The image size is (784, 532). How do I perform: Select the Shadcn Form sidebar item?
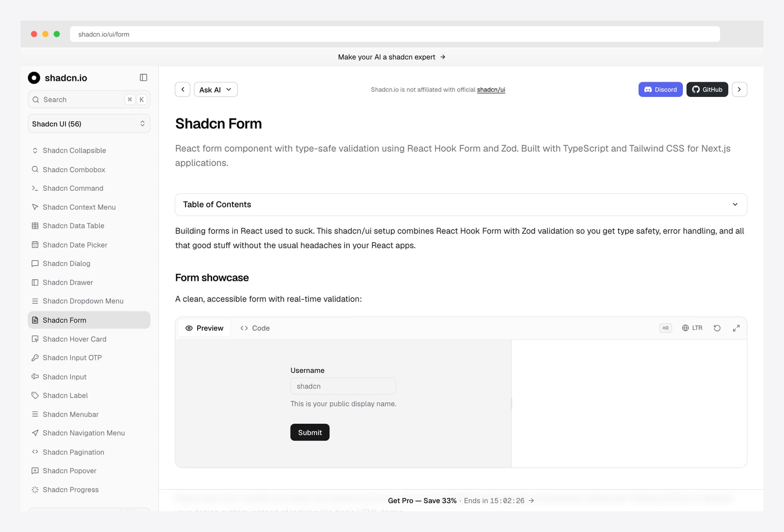click(89, 320)
